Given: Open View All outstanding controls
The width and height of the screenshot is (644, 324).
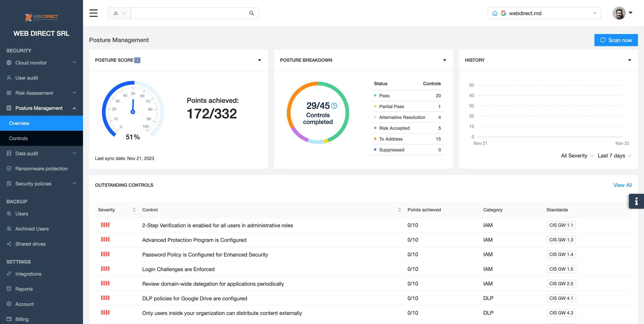Looking at the screenshot, I should pos(622,185).
